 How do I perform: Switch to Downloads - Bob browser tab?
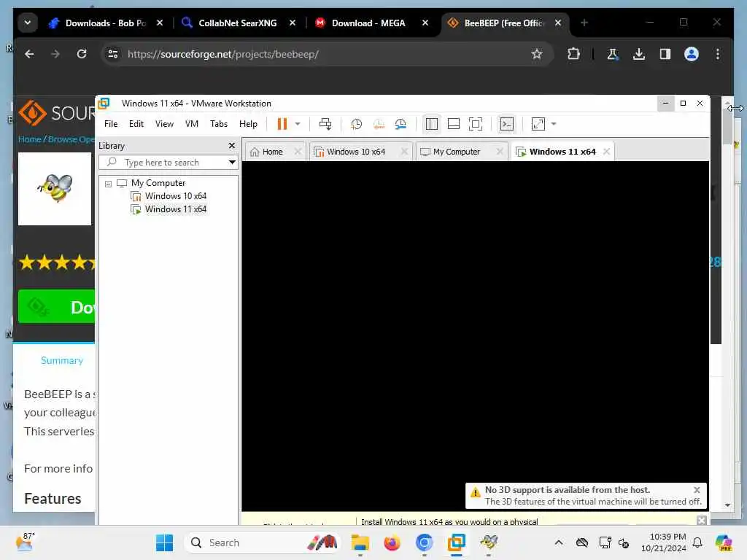tap(106, 23)
